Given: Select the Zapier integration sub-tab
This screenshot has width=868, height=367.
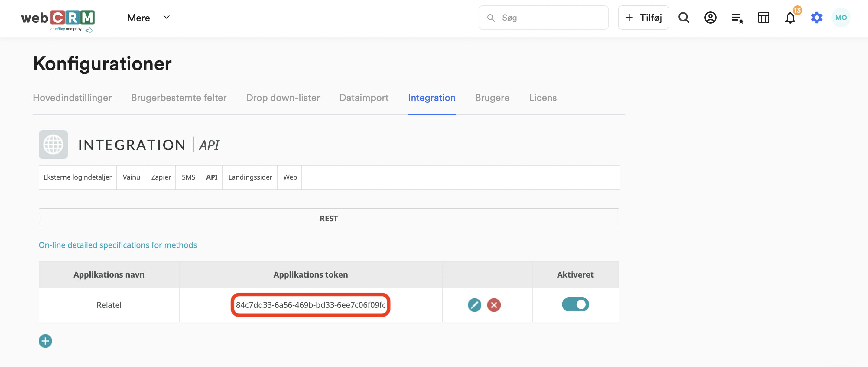Looking at the screenshot, I should click(161, 177).
